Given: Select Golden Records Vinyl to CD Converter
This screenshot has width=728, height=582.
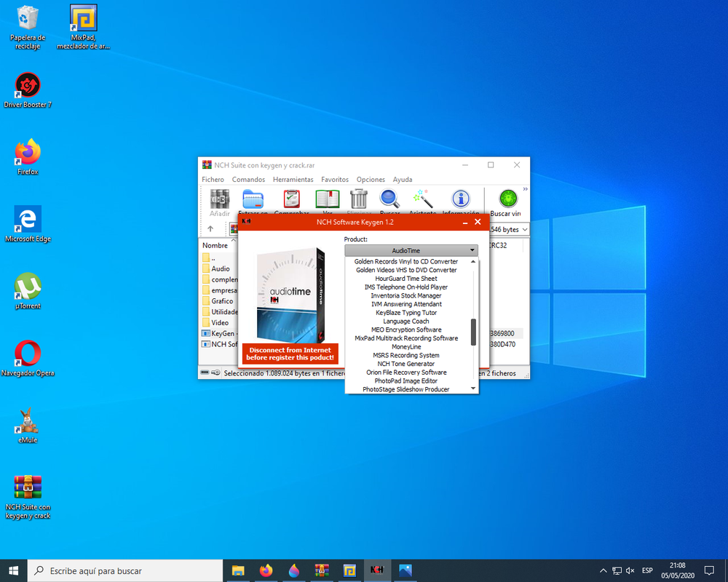Looking at the screenshot, I should [x=406, y=261].
